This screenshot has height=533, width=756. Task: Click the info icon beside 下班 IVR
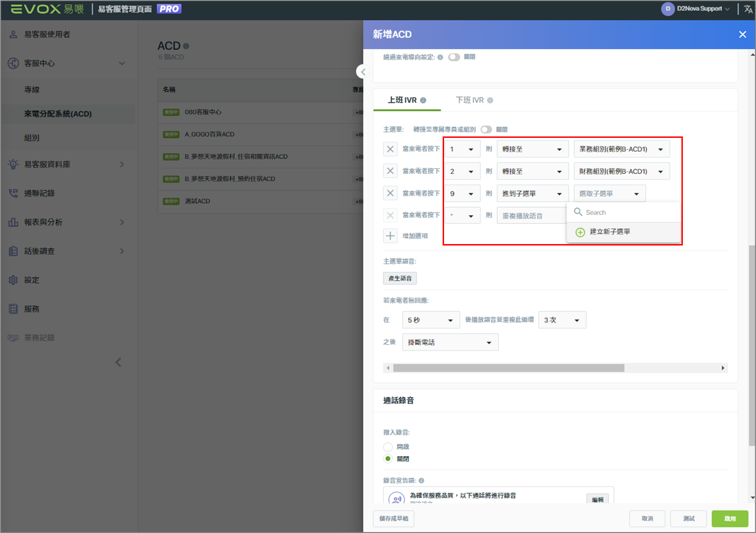click(490, 100)
